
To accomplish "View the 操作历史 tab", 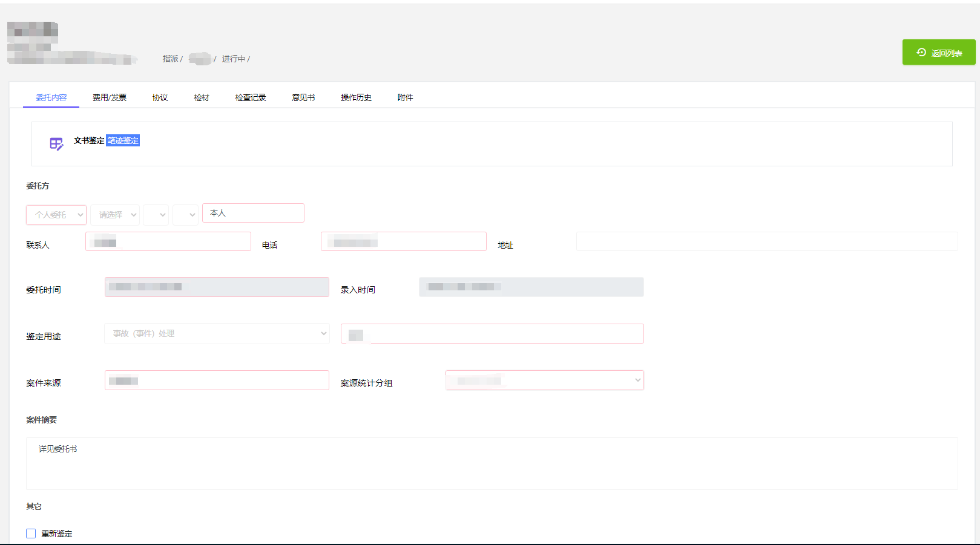I will pos(356,97).
